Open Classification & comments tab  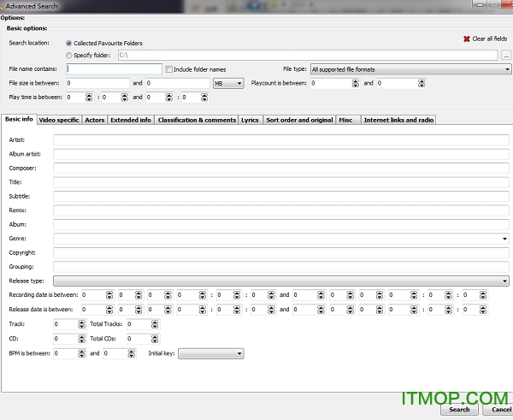(x=197, y=120)
